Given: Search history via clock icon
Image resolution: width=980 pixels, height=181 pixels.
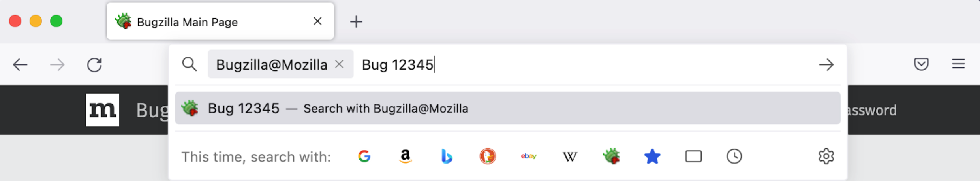Looking at the screenshot, I should click(x=734, y=156).
